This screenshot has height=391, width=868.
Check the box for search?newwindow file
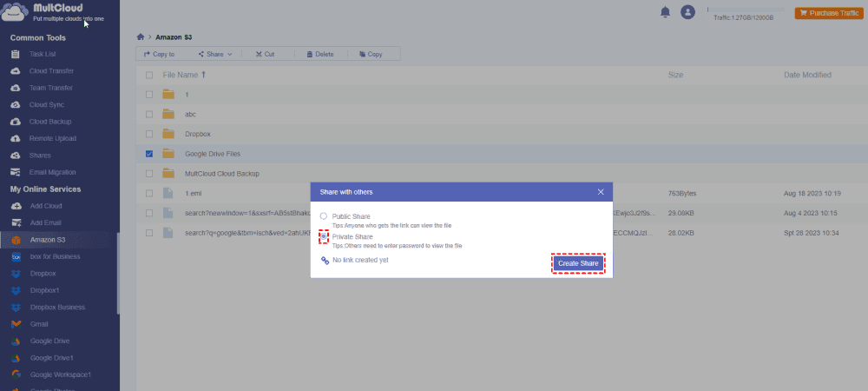coord(149,213)
